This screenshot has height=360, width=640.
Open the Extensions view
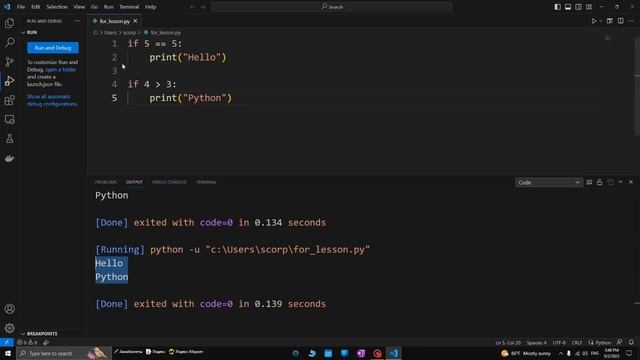(x=9, y=100)
